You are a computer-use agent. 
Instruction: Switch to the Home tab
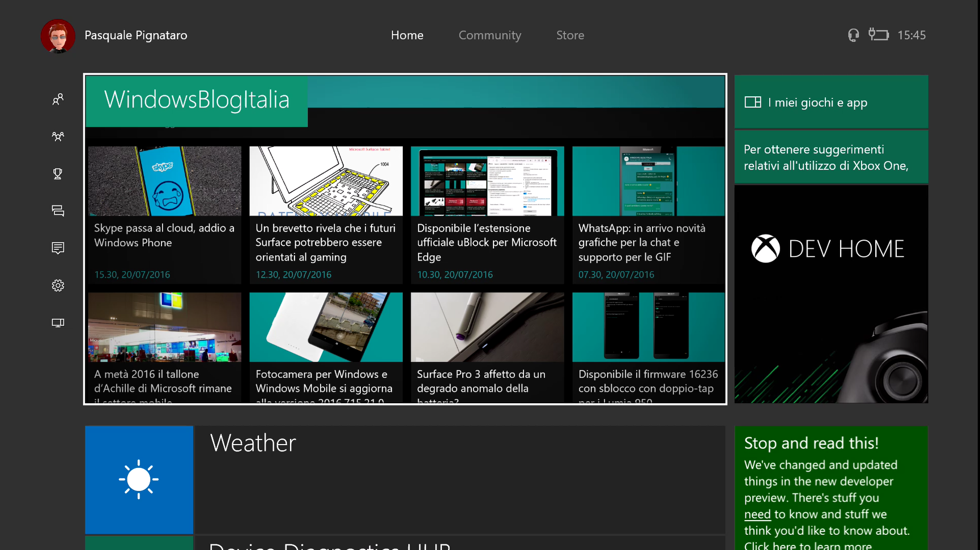pyautogui.click(x=407, y=35)
